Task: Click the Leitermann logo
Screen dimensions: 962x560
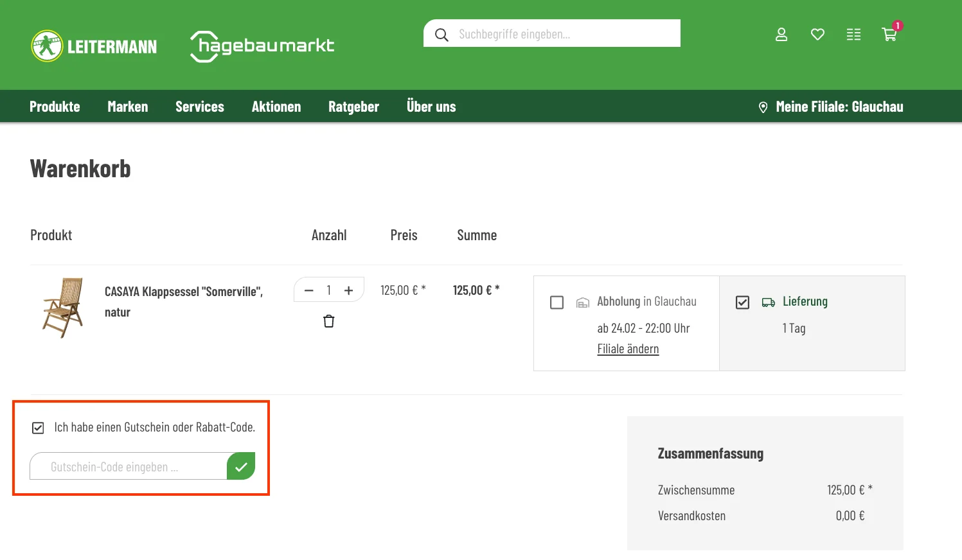Action: (x=93, y=45)
